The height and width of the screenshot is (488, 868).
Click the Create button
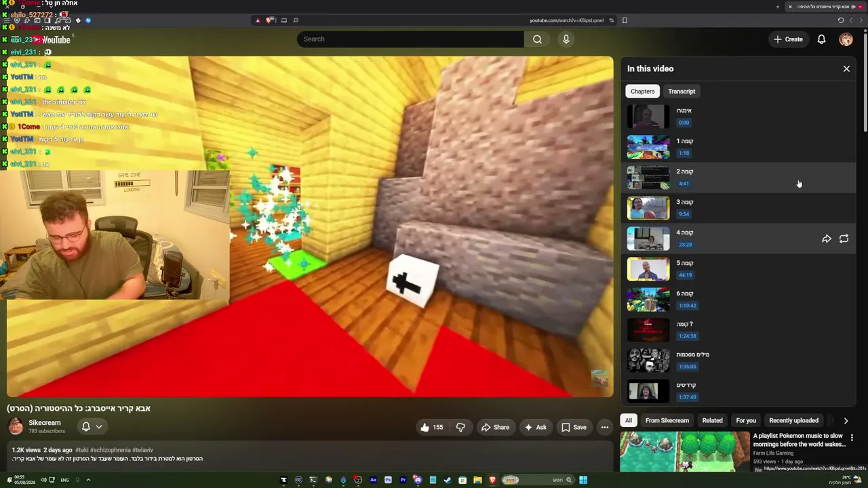pos(789,39)
